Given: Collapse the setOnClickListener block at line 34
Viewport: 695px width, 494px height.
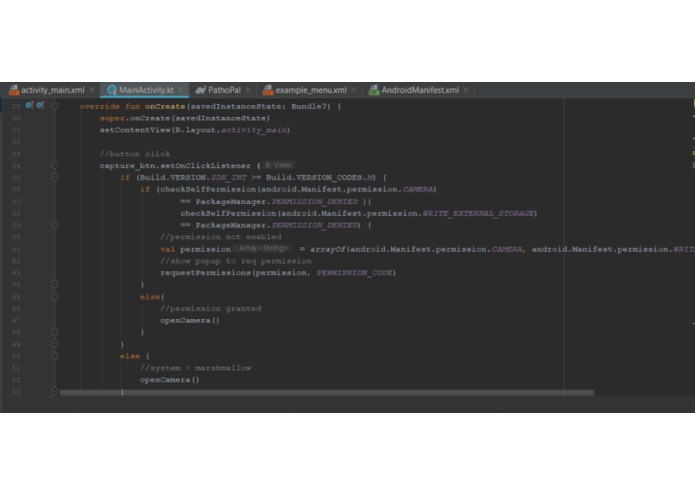Looking at the screenshot, I should (55, 165).
